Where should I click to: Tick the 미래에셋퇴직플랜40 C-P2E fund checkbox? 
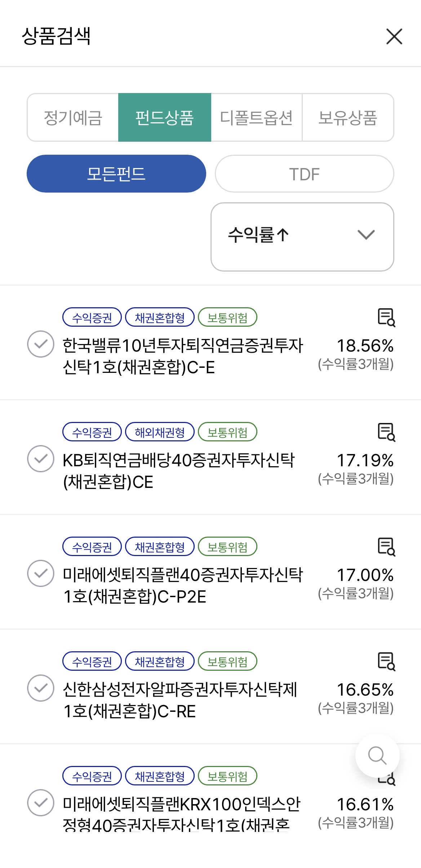coord(41,573)
